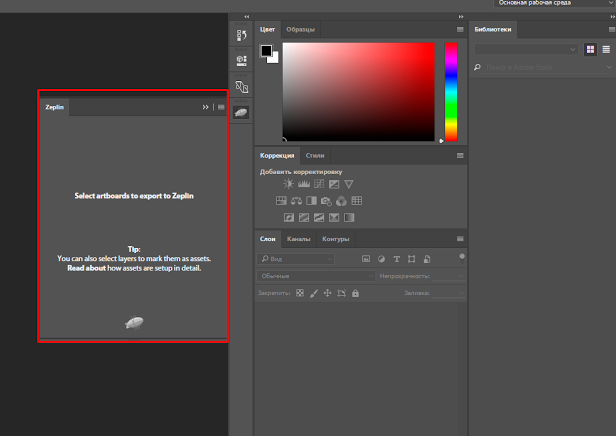
Task: Add a Hue/Saturation adjustment
Action: tap(281, 201)
